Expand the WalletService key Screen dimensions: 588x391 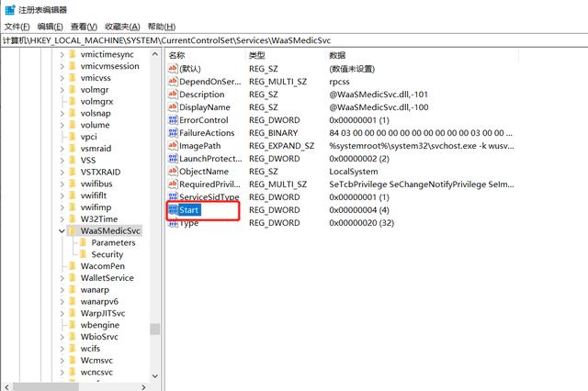(62, 278)
